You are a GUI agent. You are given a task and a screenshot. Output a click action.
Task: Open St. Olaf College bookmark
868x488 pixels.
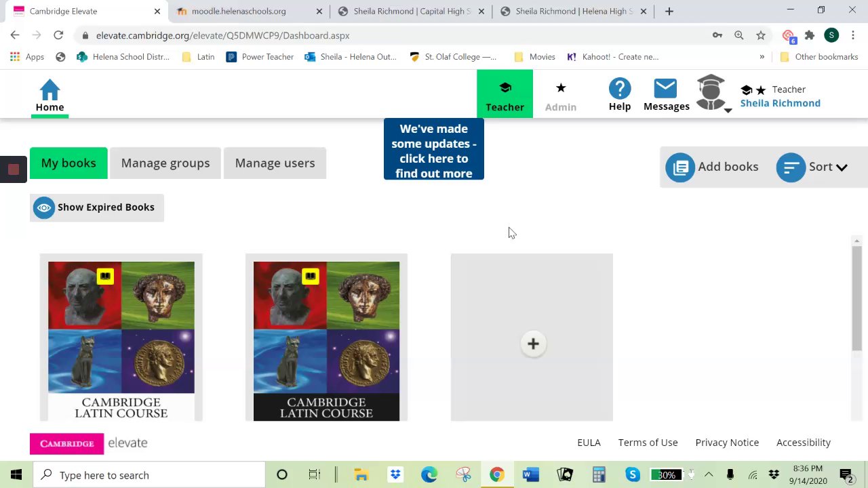454,57
